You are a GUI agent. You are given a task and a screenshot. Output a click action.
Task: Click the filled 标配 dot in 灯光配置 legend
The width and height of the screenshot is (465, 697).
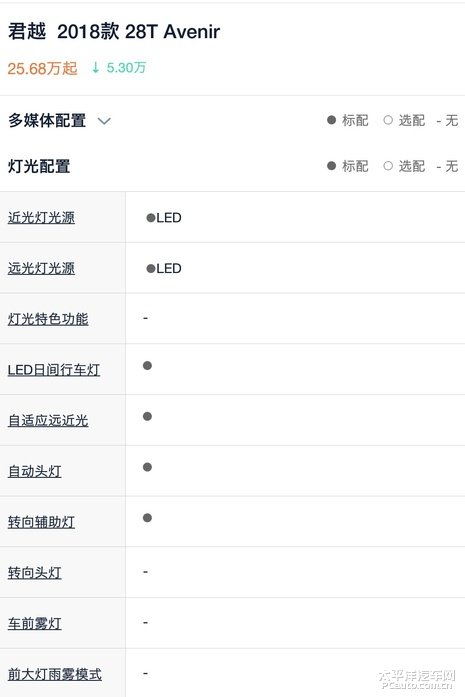click(x=331, y=166)
